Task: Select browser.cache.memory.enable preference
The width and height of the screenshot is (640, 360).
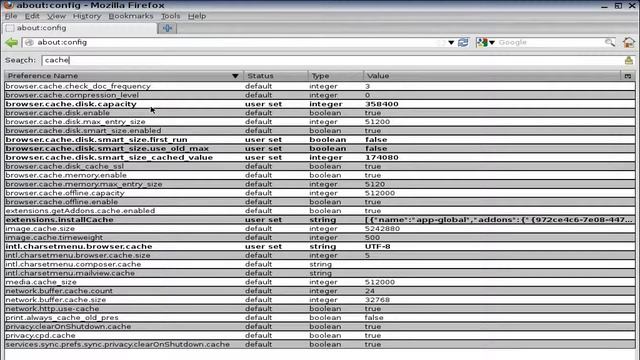Action: (320, 175)
